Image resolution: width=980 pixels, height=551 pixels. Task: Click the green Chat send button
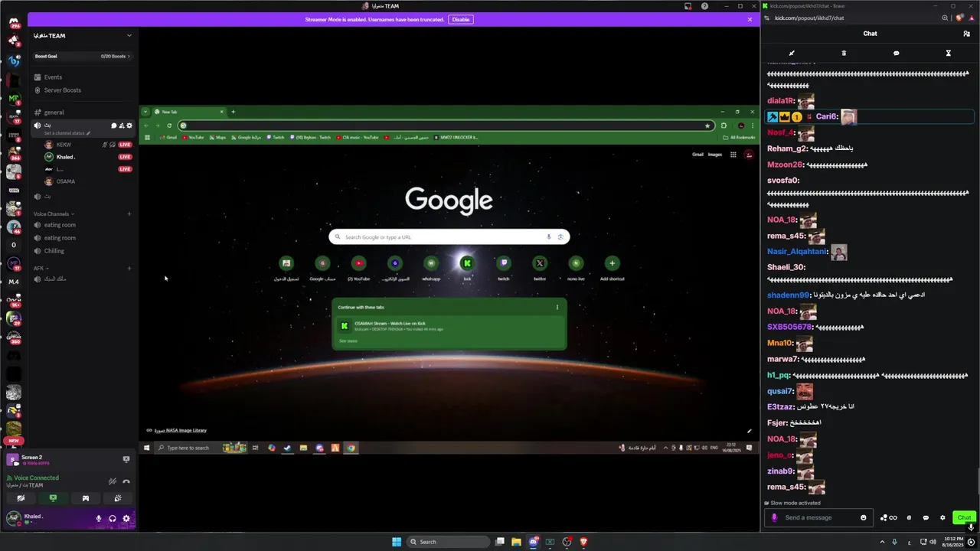click(964, 517)
